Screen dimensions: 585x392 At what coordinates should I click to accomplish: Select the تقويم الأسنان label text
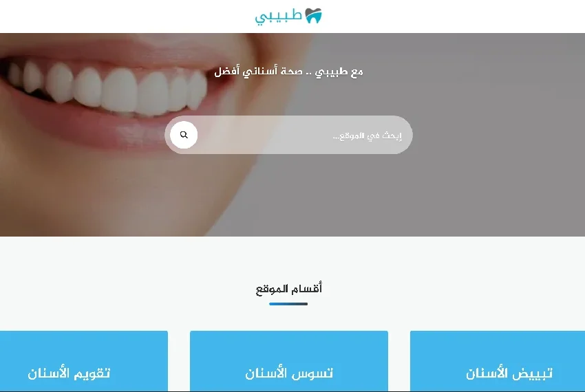69,373
